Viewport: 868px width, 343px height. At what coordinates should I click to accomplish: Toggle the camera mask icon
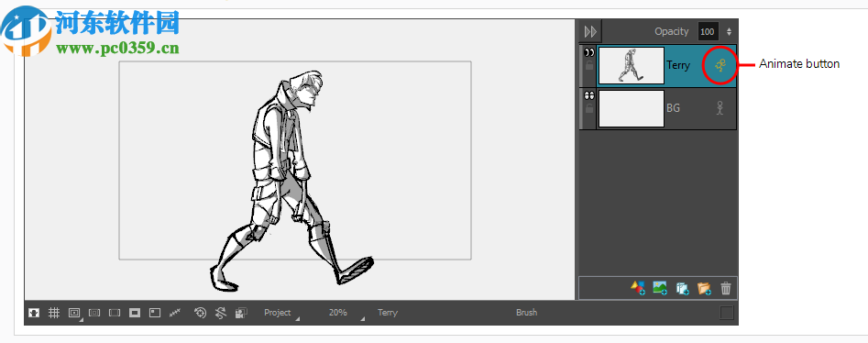34,313
